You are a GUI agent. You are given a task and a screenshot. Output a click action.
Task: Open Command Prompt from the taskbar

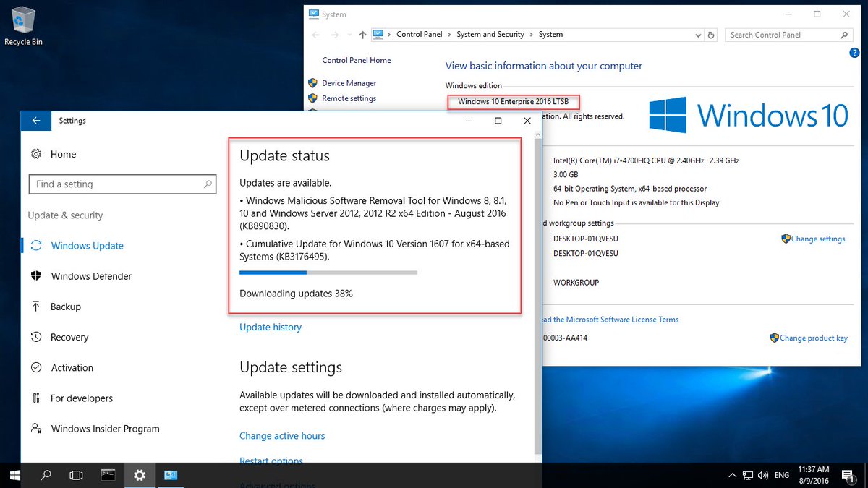coord(108,475)
